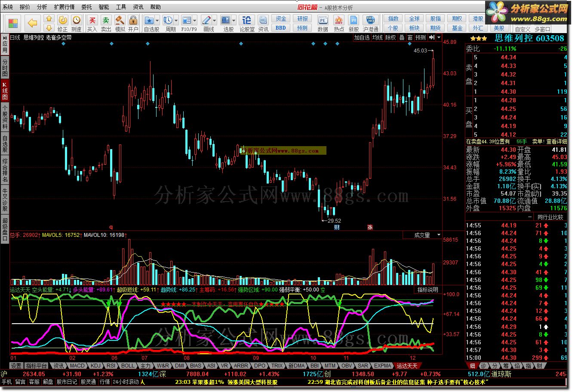Click the yellow up arrow button
572x392 pixels.
[x=49, y=19]
